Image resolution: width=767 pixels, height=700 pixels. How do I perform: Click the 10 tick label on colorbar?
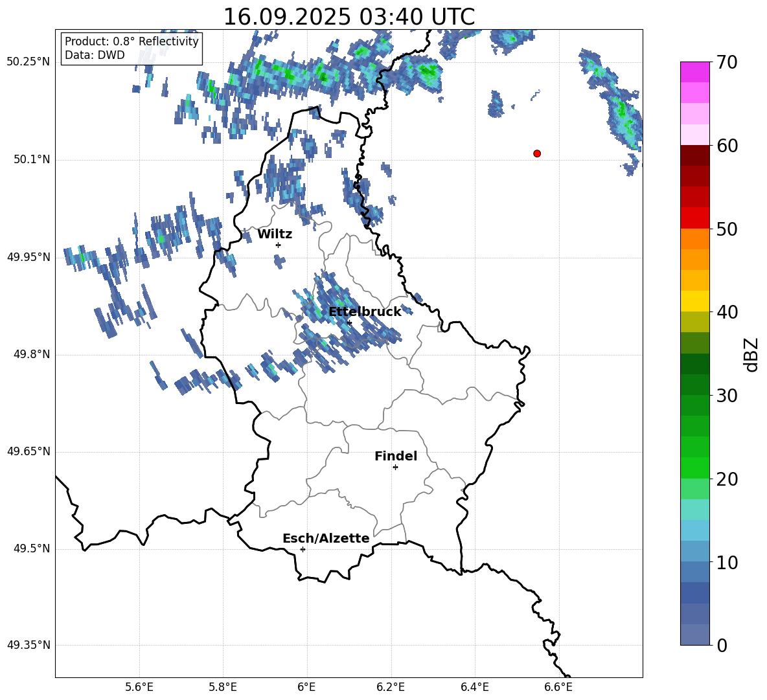coord(727,562)
